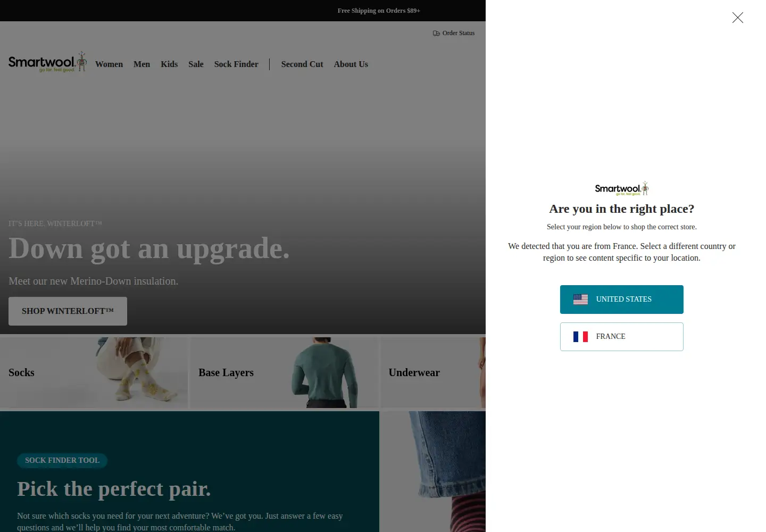Click Shop Winterloft button

click(x=68, y=311)
